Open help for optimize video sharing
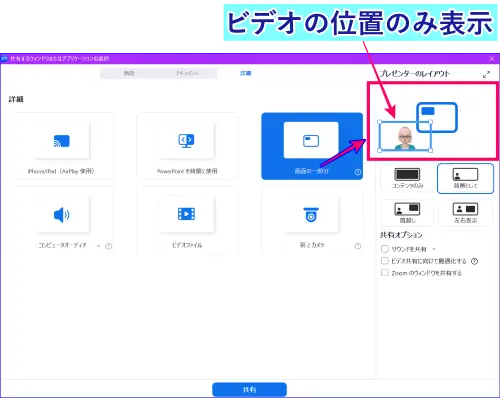Screen dimensions: 502x398 coord(474,261)
